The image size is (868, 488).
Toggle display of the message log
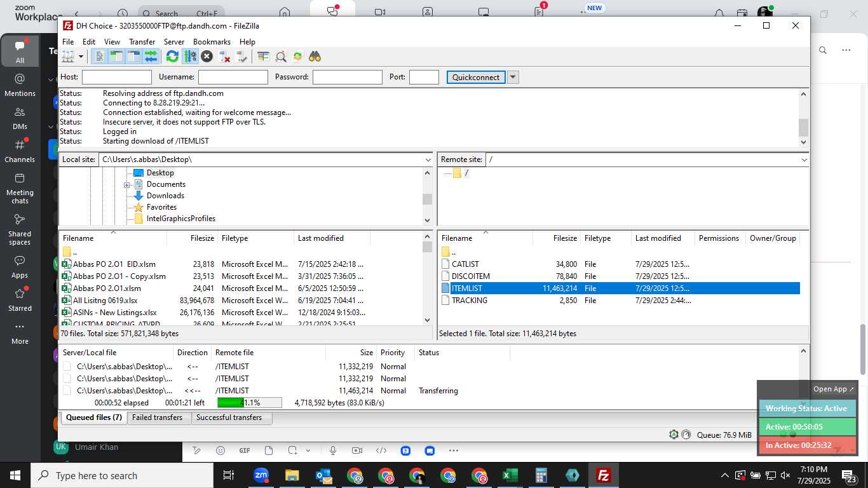tap(99, 57)
